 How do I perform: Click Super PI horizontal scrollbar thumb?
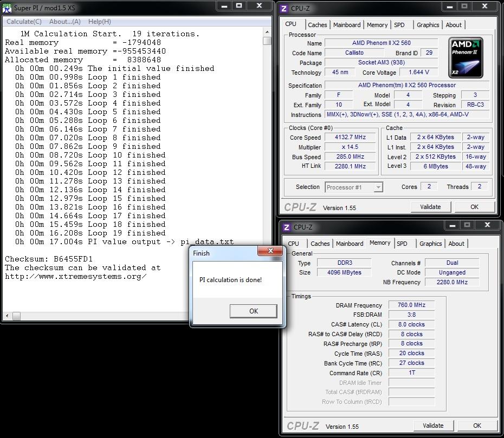(x=17, y=316)
